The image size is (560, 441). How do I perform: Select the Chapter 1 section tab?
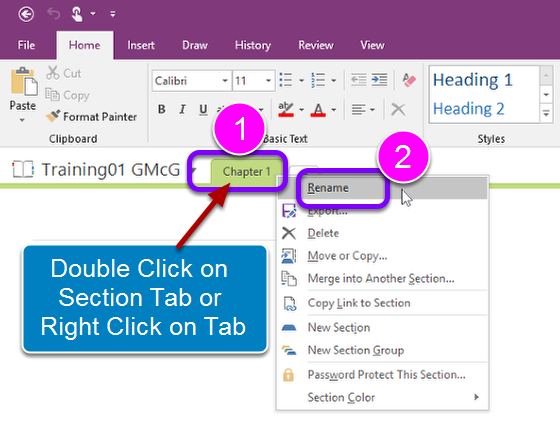click(x=246, y=172)
